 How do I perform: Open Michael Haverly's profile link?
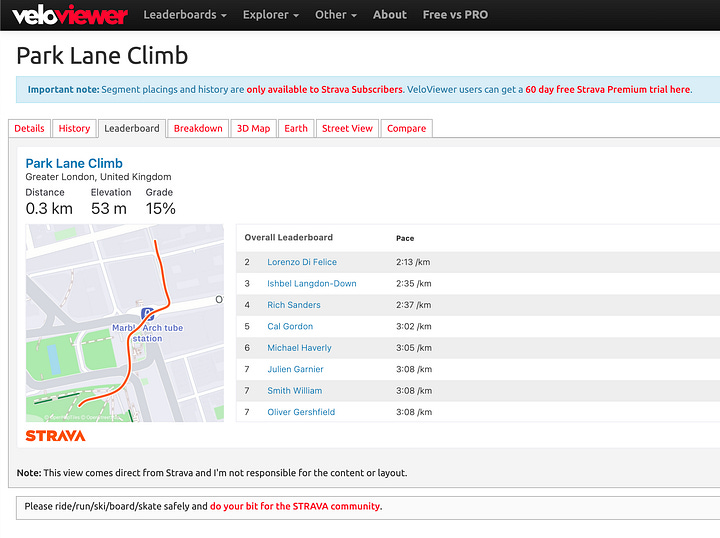(299, 348)
